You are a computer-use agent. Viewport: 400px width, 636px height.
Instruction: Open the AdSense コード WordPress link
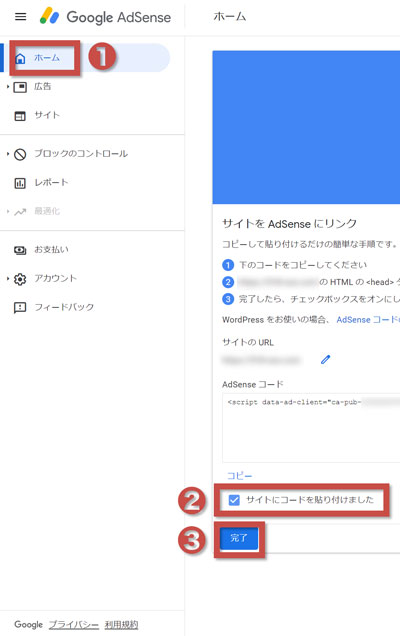pos(368,320)
